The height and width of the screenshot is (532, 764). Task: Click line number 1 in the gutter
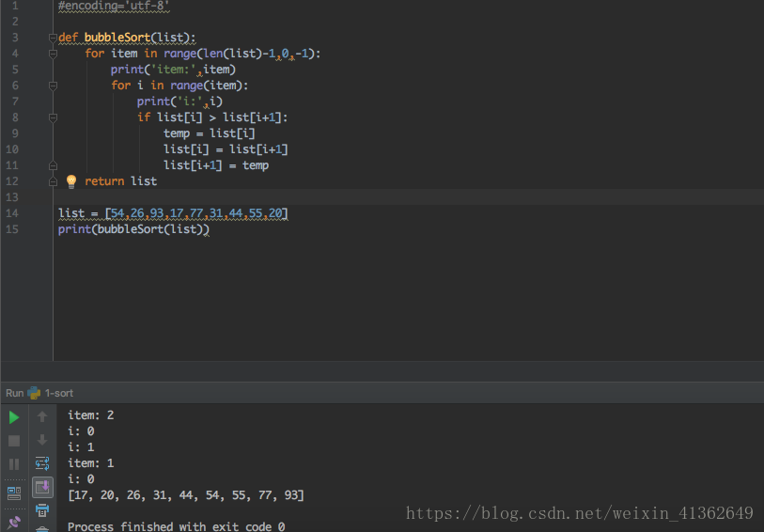15,6
